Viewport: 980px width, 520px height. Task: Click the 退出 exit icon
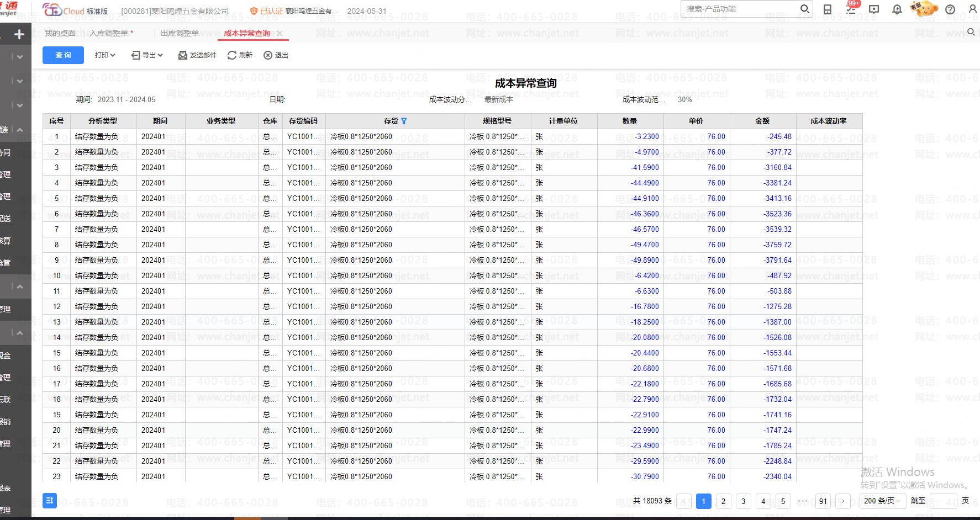(268, 55)
